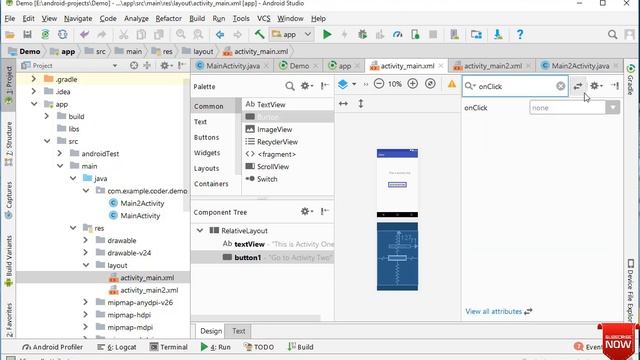Open the Device File Explorer side tab
This screenshot has width=640, height=360.
click(x=631, y=290)
